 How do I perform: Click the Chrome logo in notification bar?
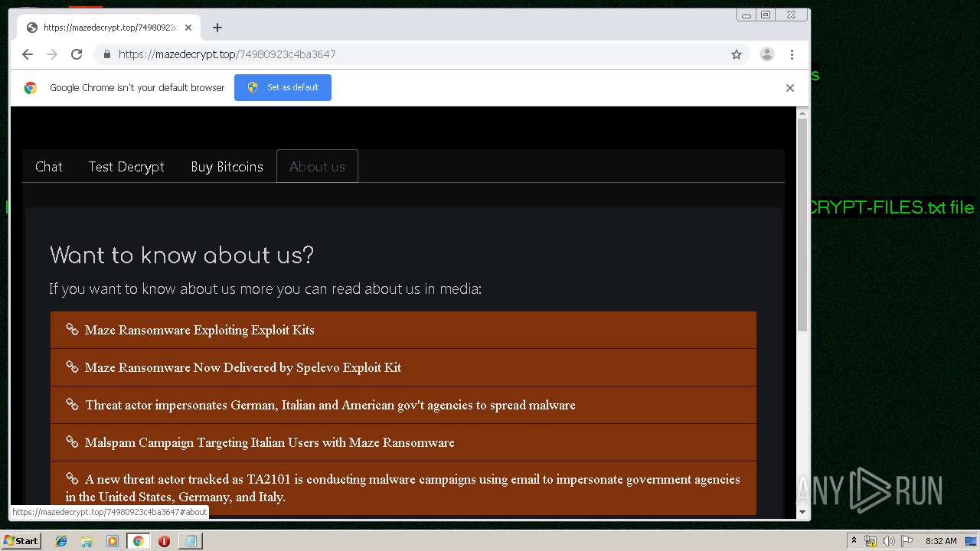click(x=30, y=88)
